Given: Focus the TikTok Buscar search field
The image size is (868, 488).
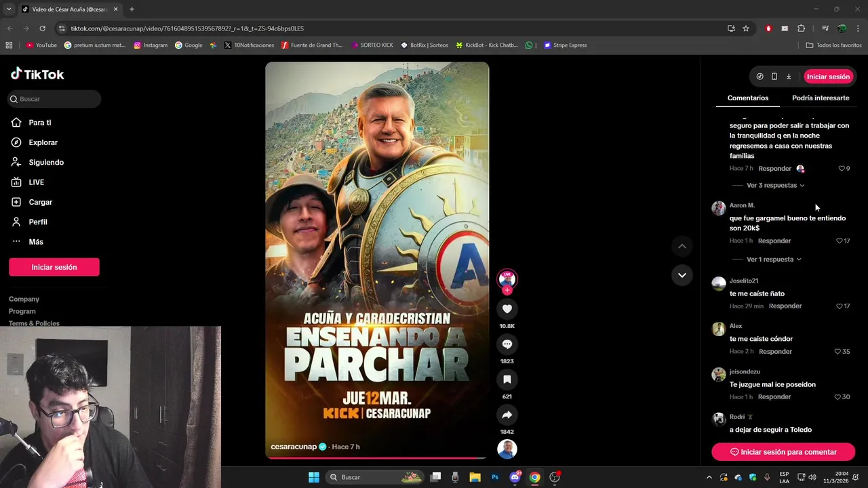Looking at the screenshot, I should click(x=54, y=99).
